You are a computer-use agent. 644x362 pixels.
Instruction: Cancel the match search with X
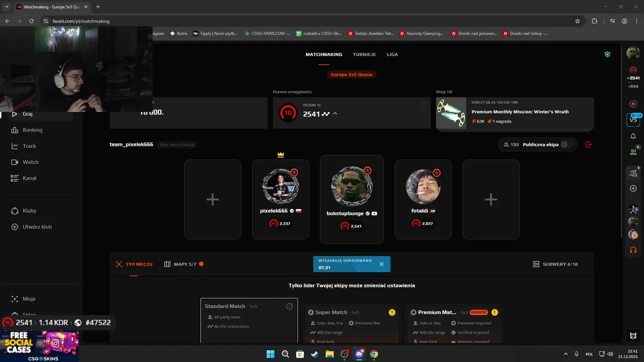coord(381,264)
